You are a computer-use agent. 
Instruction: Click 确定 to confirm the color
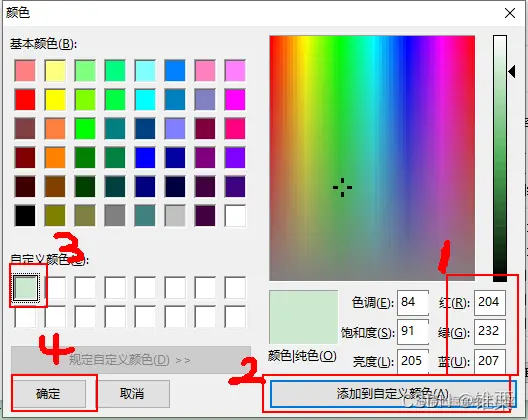point(49,393)
